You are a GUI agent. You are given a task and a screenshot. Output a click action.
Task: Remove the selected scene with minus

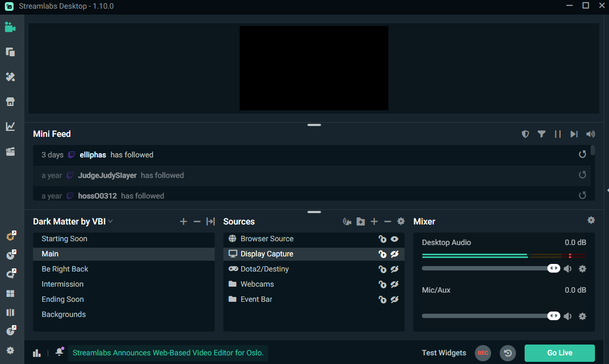point(197,221)
